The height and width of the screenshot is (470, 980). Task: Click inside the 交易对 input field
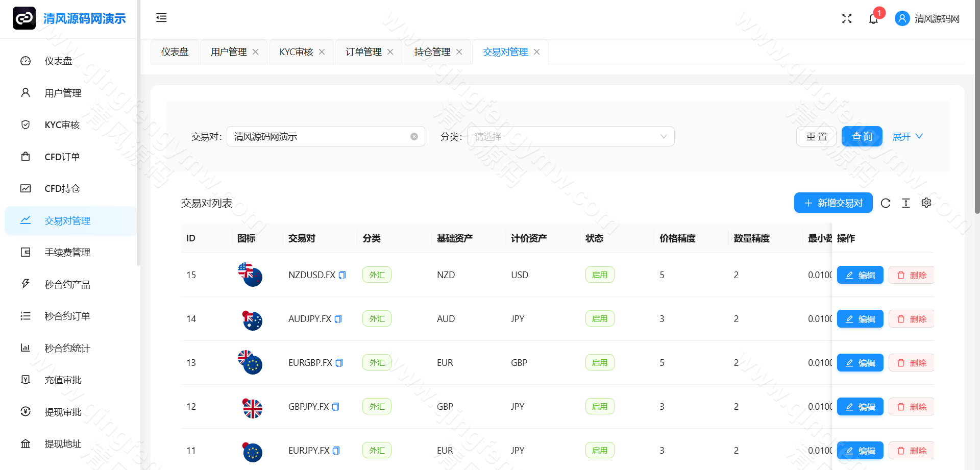[x=316, y=136]
